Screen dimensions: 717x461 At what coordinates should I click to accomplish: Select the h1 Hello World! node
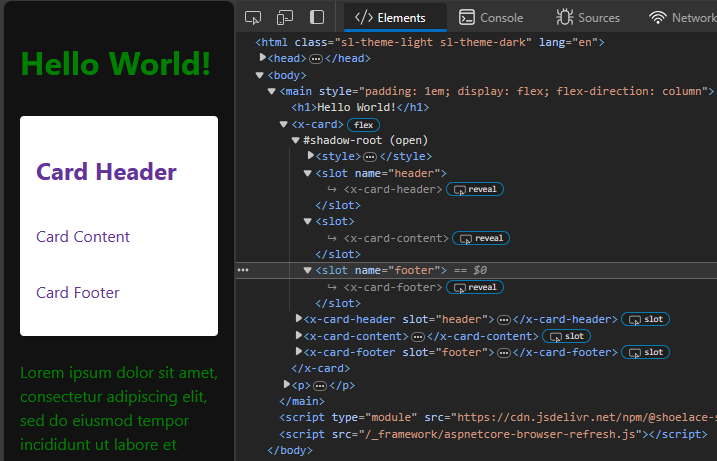pos(360,107)
